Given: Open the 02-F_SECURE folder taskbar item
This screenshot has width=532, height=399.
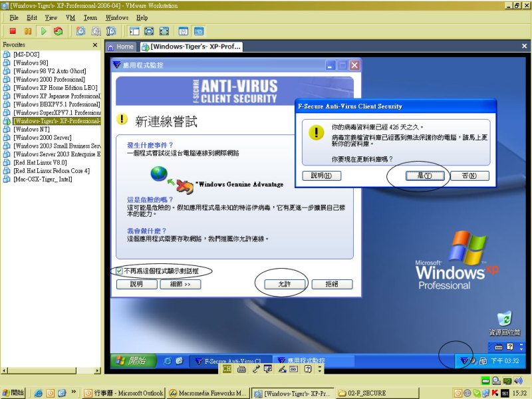Looking at the screenshot, I should (x=378, y=393).
